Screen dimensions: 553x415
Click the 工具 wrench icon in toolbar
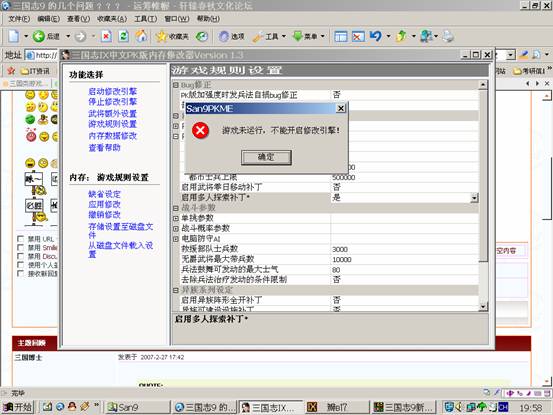[x=258, y=37]
